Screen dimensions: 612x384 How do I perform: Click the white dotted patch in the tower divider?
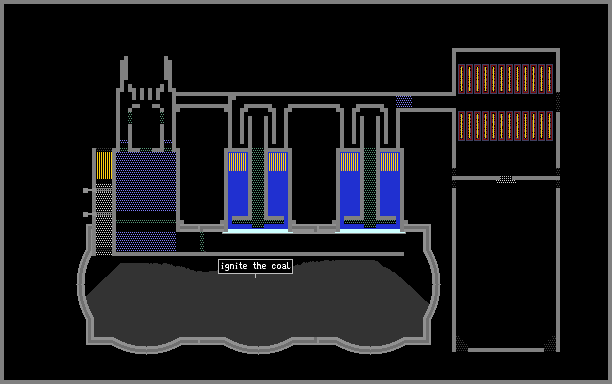click(506, 179)
